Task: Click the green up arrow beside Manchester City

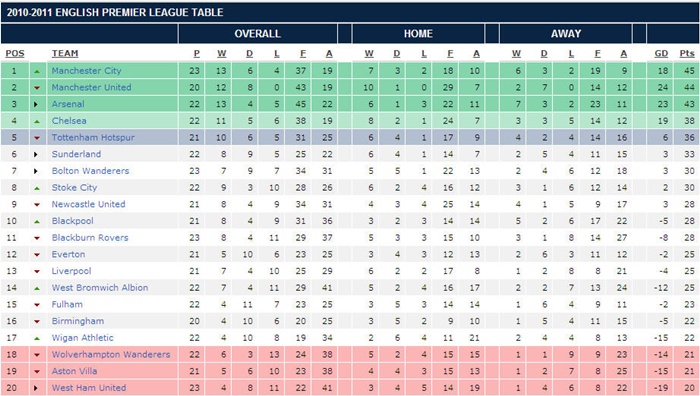Action: [x=37, y=71]
